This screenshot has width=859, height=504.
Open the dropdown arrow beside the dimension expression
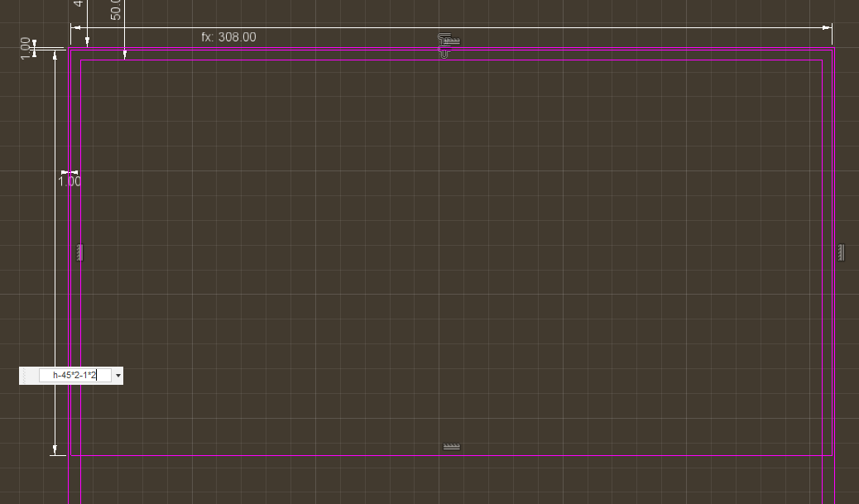pos(118,376)
